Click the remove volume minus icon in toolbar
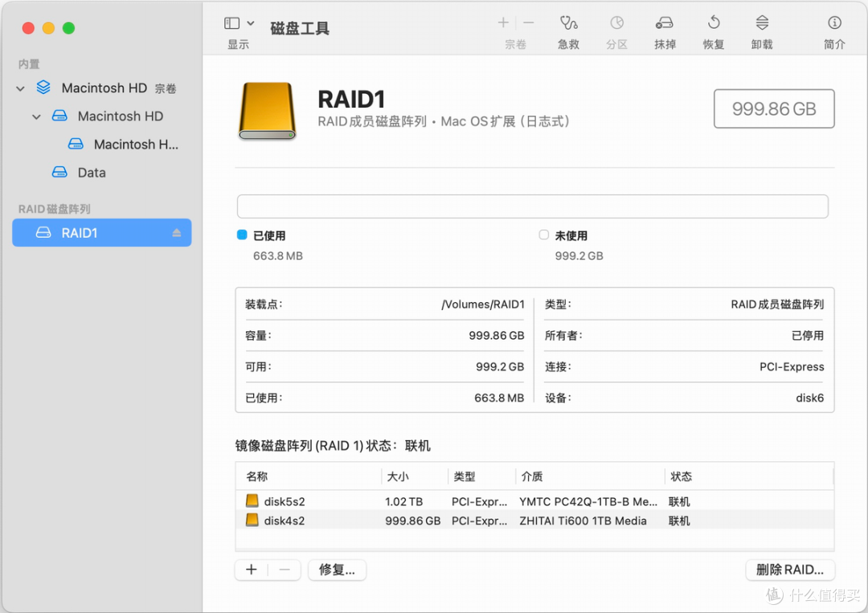Image resolution: width=868 pixels, height=613 pixels. 529,22
